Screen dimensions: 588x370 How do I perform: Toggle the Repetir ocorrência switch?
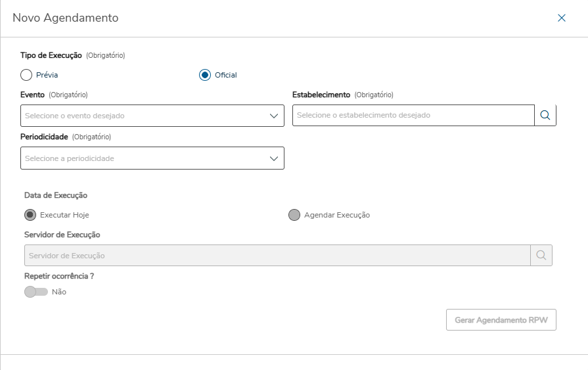pos(36,292)
